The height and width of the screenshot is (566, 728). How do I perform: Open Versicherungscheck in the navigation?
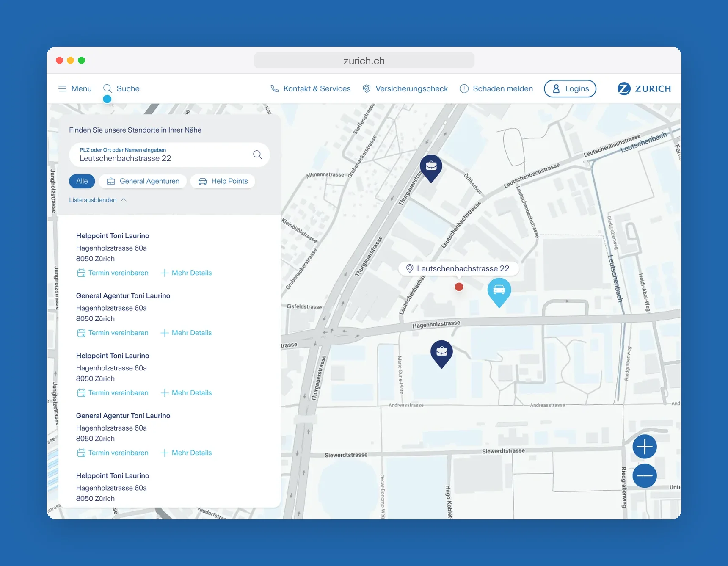click(405, 88)
